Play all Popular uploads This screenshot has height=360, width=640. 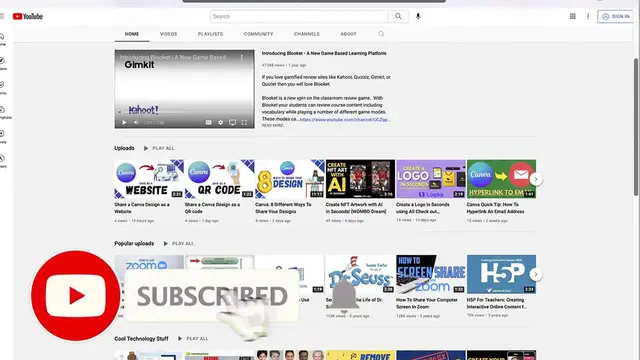[178, 243]
